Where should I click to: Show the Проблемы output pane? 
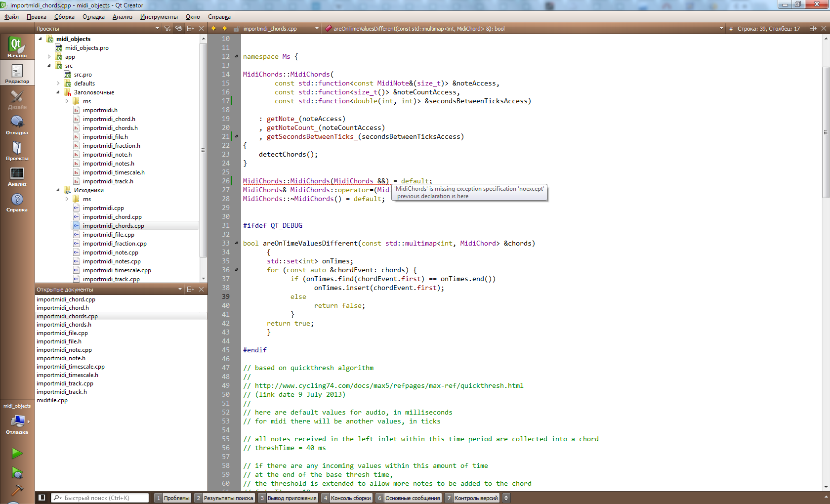pos(173,498)
